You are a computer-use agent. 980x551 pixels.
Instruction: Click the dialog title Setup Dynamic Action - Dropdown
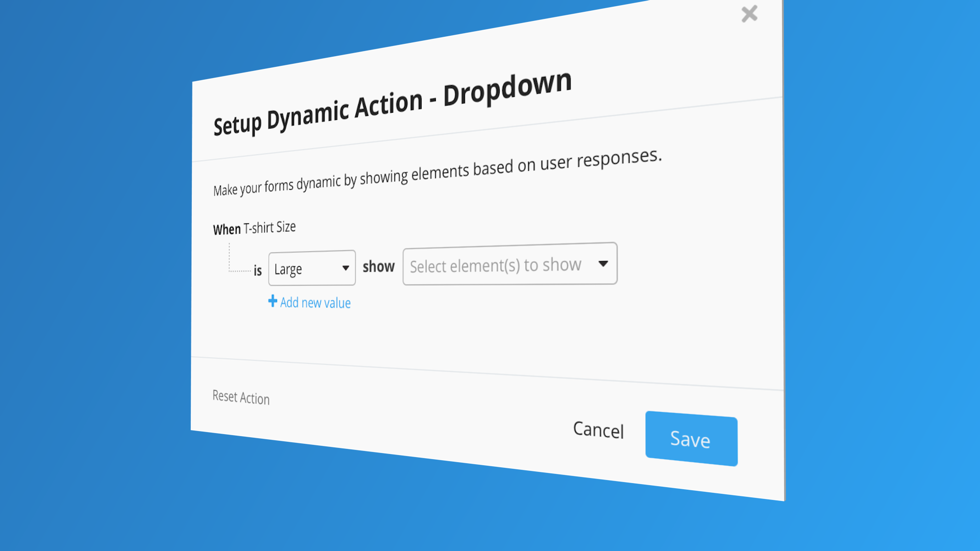tap(393, 104)
